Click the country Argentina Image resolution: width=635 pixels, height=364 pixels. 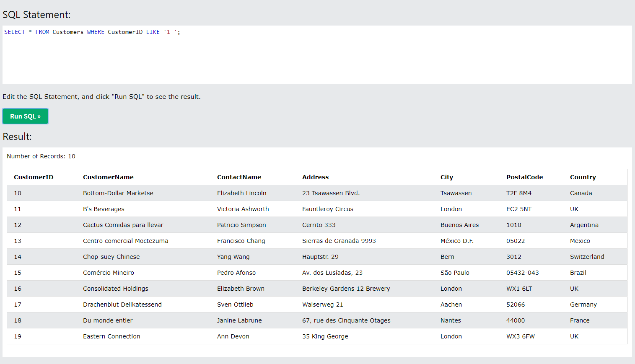click(584, 225)
